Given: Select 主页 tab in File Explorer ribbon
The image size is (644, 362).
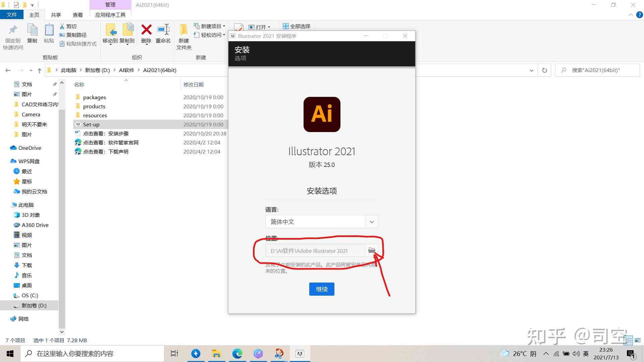Looking at the screenshot, I should [34, 15].
